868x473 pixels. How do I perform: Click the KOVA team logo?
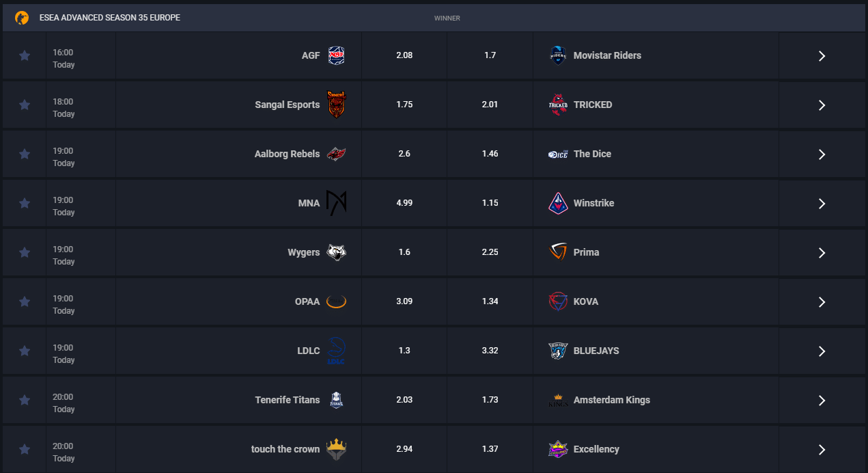(x=558, y=301)
